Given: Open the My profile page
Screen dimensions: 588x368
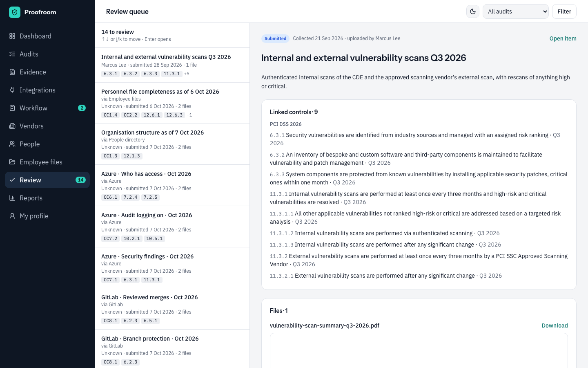Looking at the screenshot, I should coord(47,216).
